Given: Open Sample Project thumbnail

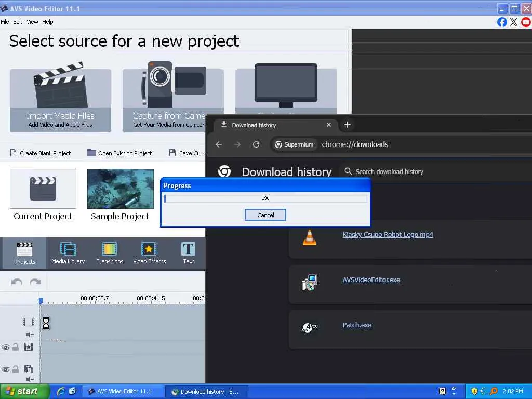Looking at the screenshot, I should 121,189.
